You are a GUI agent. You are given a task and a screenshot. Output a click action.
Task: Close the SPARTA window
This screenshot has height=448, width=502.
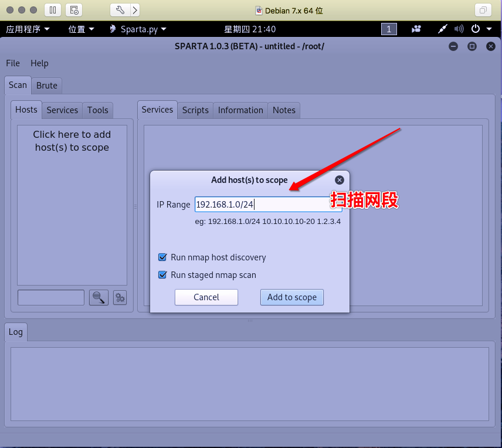pyautogui.click(x=490, y=46)
